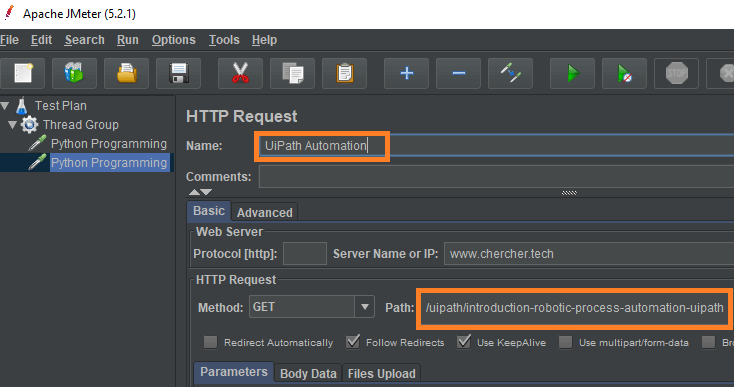Viewport: 734px width, 387px height.
Task: Collapse all nodes with minus icon
Action: click(x=458, y=73)
